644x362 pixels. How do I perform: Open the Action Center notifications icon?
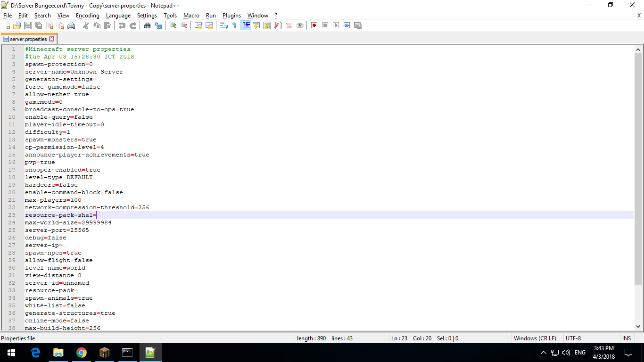click(628, 353)
